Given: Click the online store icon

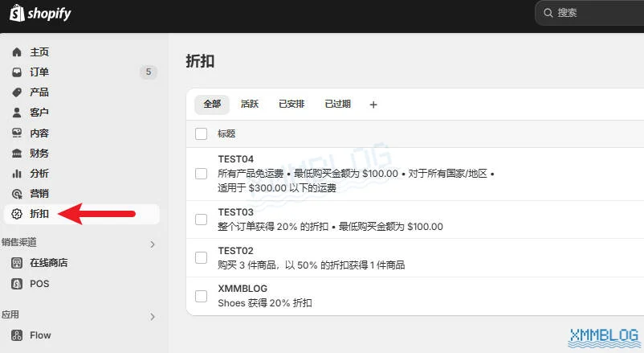Looking at the screenshot, I should point(17,263).
